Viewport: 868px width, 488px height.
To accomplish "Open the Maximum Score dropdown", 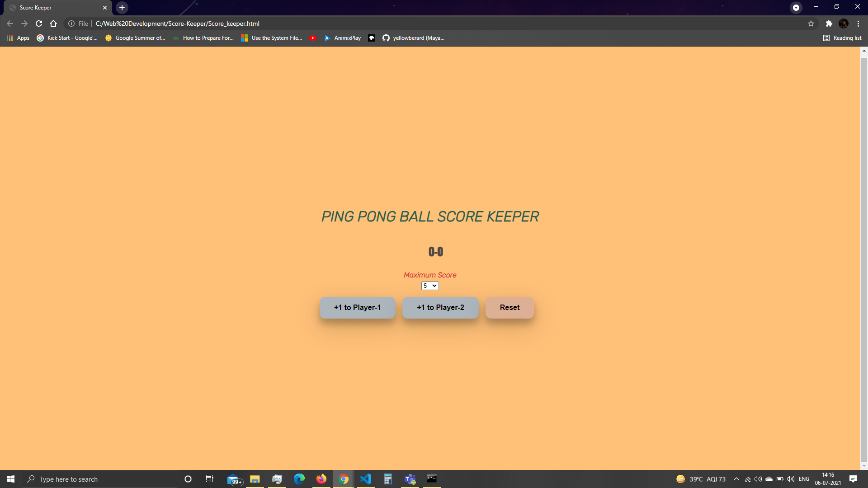I will pos(430,286).
